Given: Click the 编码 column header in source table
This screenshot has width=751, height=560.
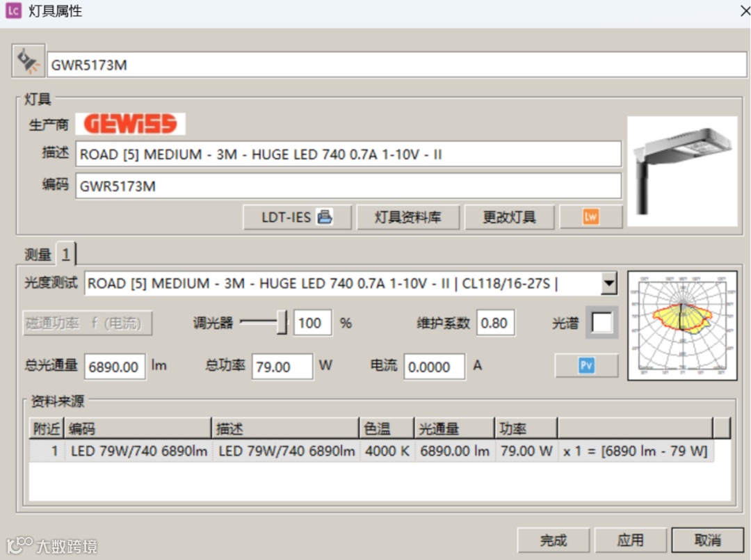Looking at the screenshot, I should click(x=138, y=429).
